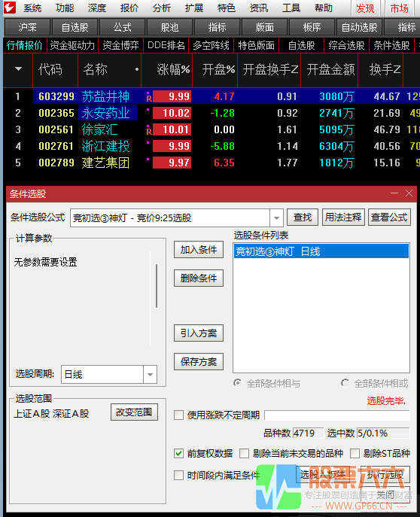This screenshot has width=420, height=517.
Task: Click the 股池 toolbar button
Action: tap(170, 27)
